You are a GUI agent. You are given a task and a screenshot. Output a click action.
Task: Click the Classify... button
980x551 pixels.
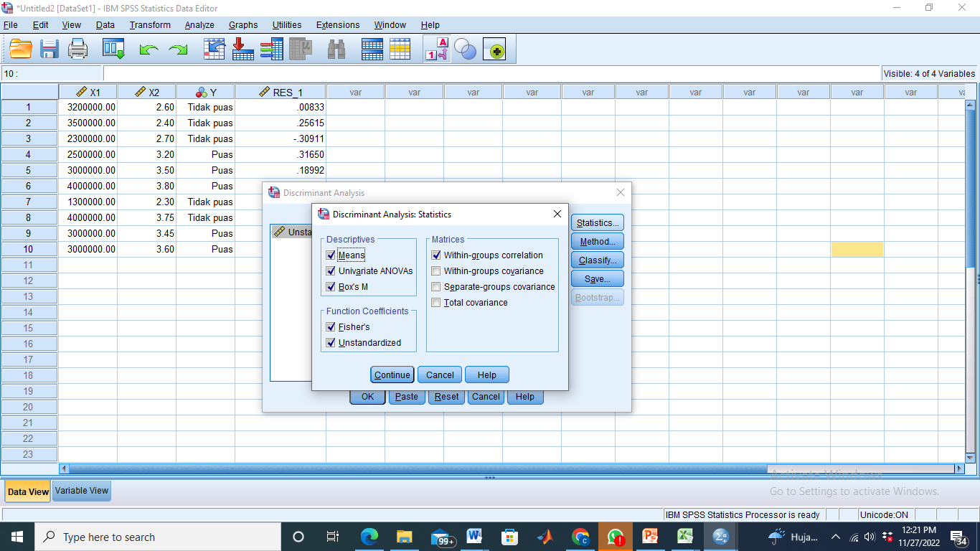pos(597,260)
